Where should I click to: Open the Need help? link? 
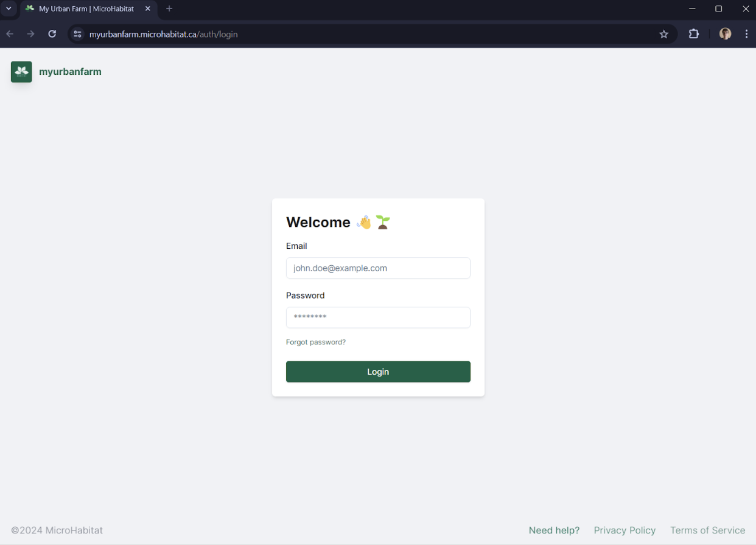click(x=554, y=530)
